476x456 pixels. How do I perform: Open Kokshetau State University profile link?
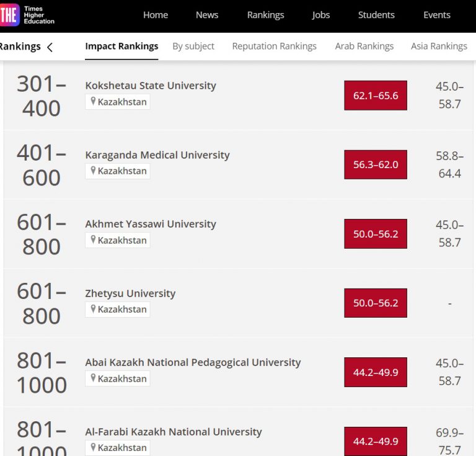point(151,86)
